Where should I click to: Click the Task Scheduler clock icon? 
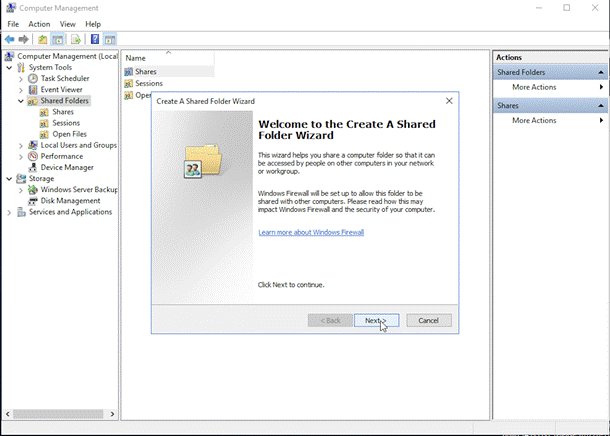(x=33, y=79)
